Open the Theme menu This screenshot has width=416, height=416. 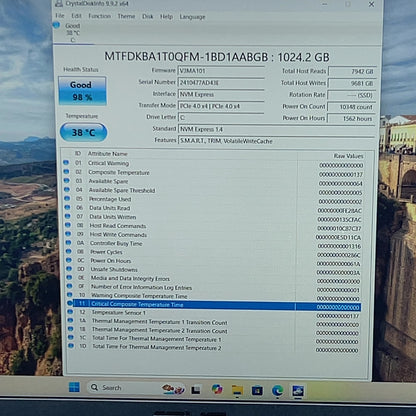coord(126,16)
